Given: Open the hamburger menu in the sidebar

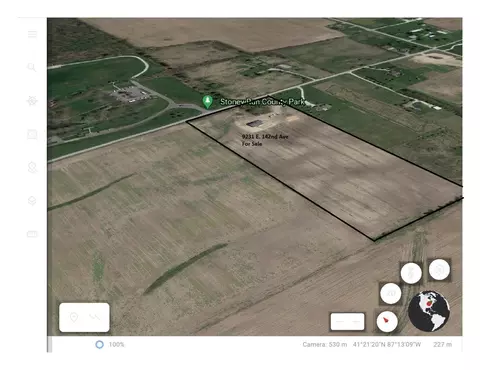Looking at the screenshot, I should tap(32, 34).
